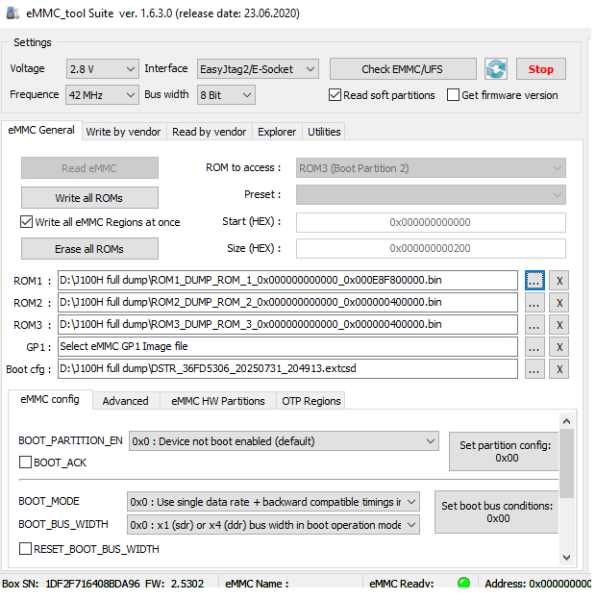Click the Size (HEX) input field
This screenshot has height=600, width=596.
click(x=431, y=248)
